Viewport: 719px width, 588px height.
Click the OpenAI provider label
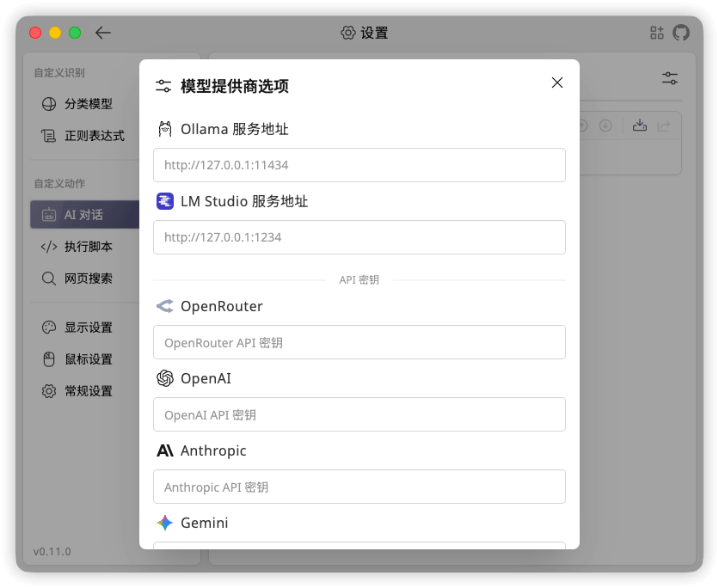[x=206, y=378]
